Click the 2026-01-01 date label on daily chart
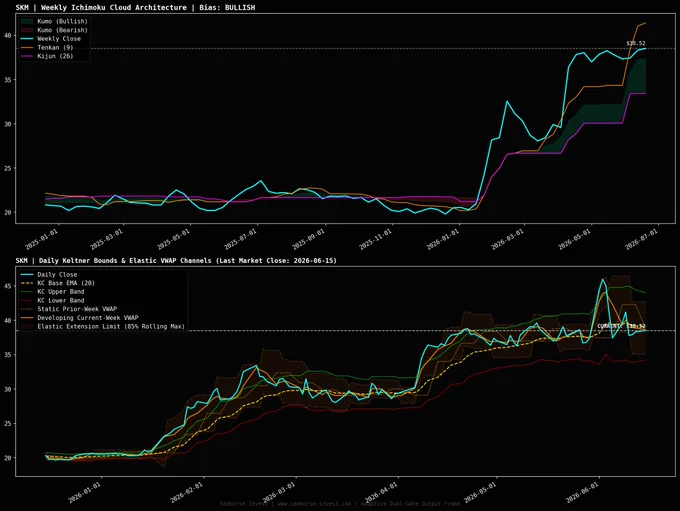 [85, 493]
